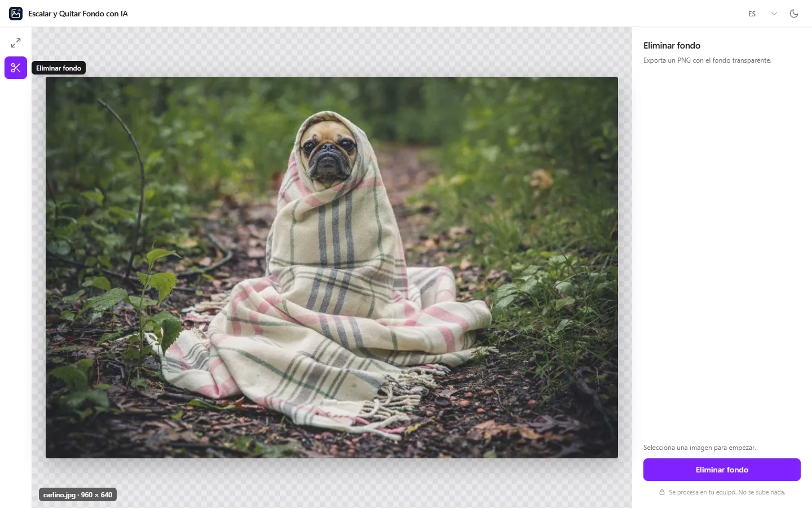The width and height of the screenshot is (812, 508).
Task: Click the Eliminar fondo panel heading
Action: (x=672, y=46)
